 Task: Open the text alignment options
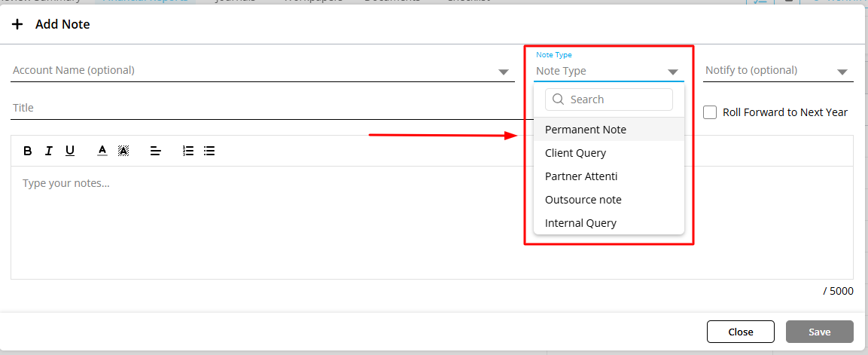pos(156,151)
